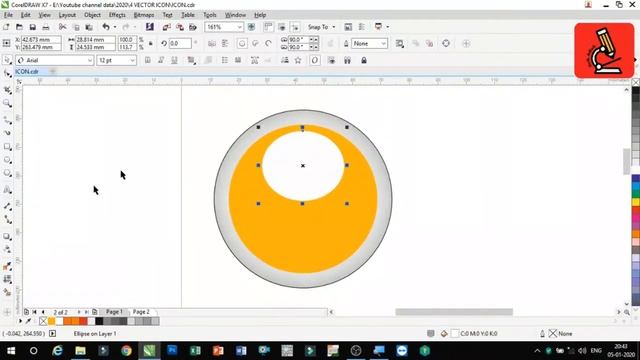This screenshot has width=640, height=360.
Task: Open the Layout menu
Action: tap(67, 15)
